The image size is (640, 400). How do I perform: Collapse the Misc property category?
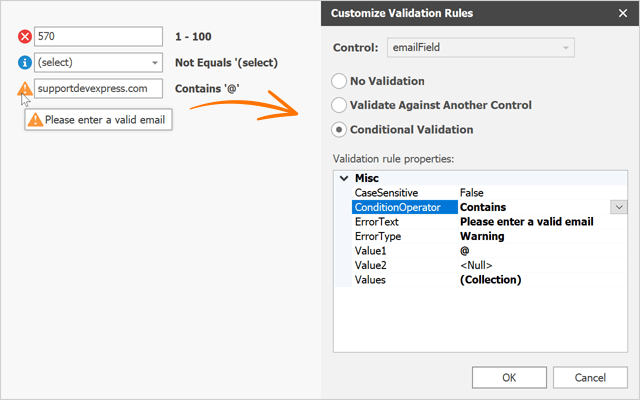(x=344, y=178)
